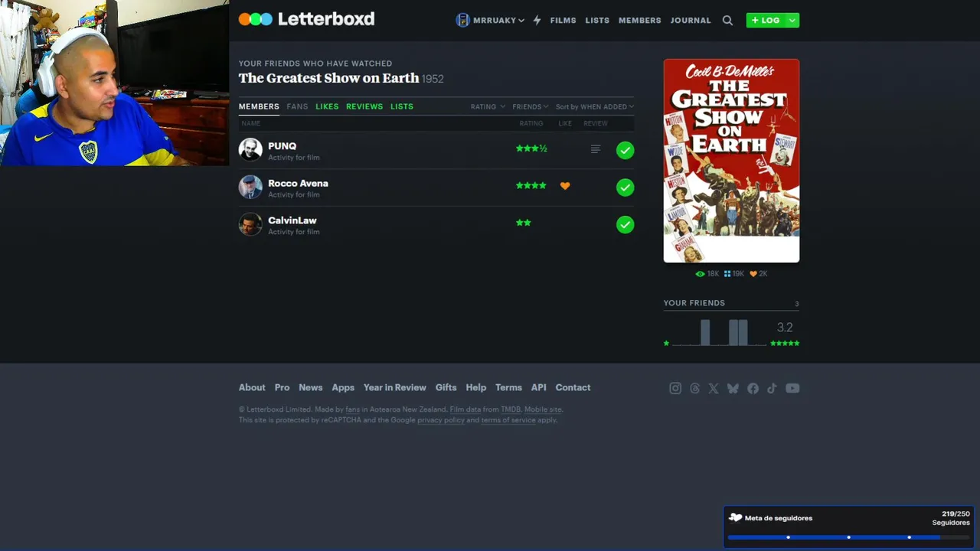Open the activity lightning bolt icon
The height and width of the screenshot is (551, 980).
[x=537, y=21]
